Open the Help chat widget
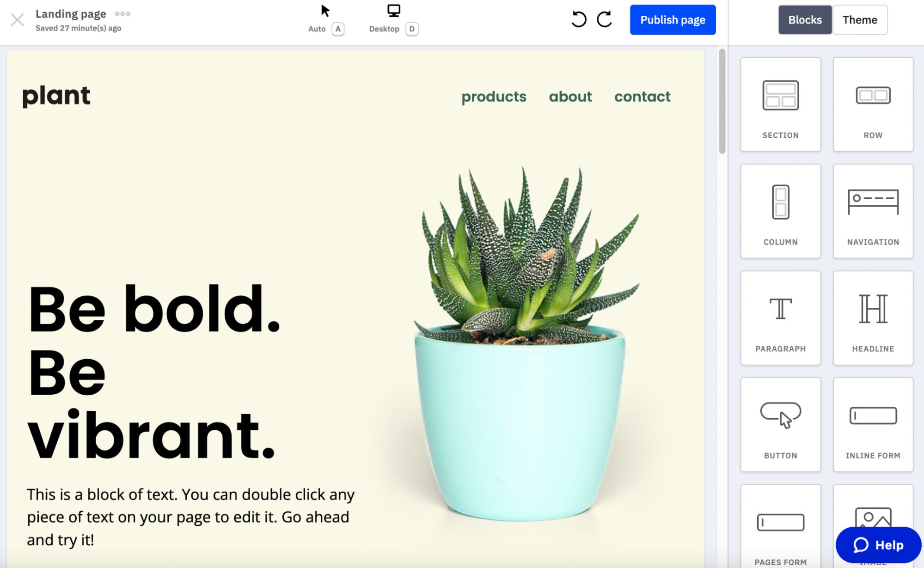924x568 pixels. coord(878,545)
